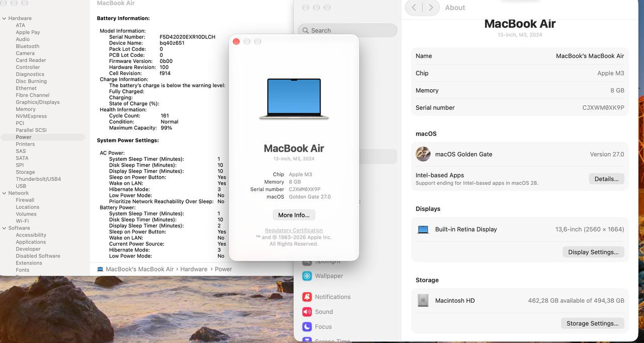This screenshot has width=644, height=343.
Task: Click Details… for Intel-based Apps
Action: (x=606, y=179)
